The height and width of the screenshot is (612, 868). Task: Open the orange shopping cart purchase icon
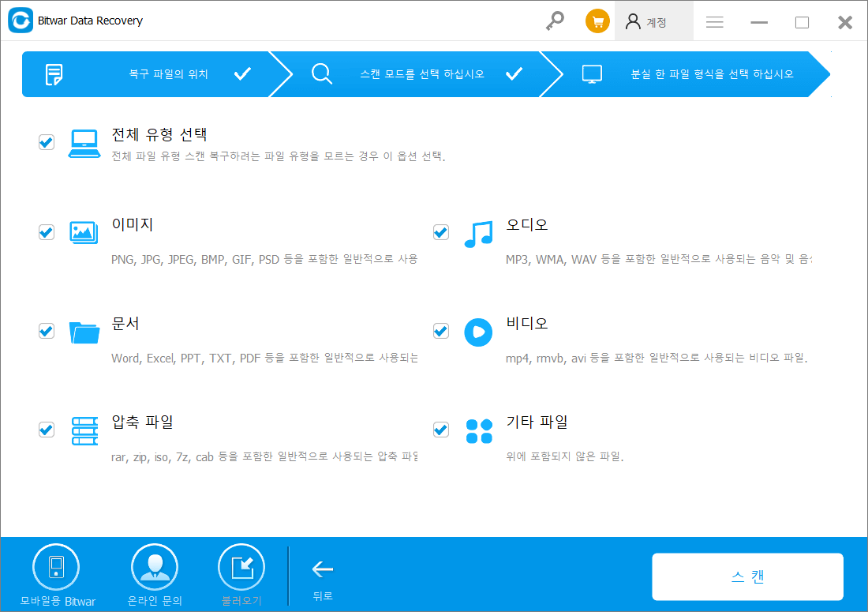(x=597, y=21)
